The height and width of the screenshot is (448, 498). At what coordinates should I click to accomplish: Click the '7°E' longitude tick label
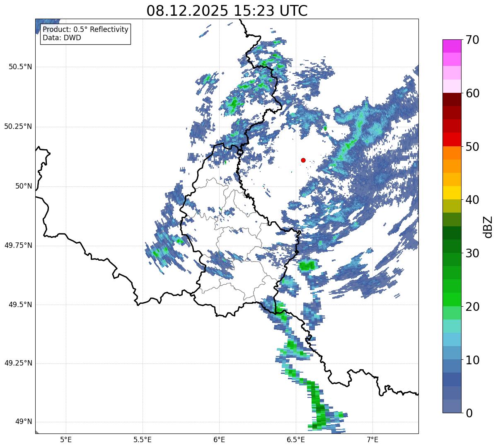(372, 440)
